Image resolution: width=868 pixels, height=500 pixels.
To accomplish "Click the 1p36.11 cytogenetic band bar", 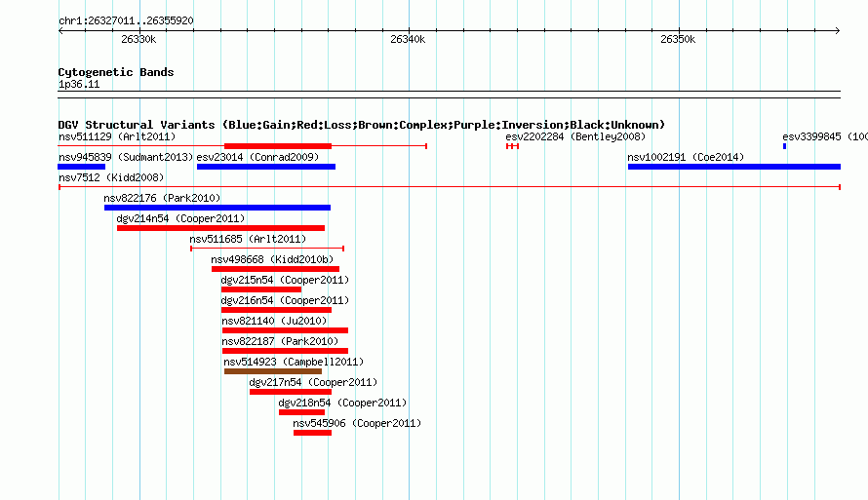I will pyautogui.click(x=449, y=95).
